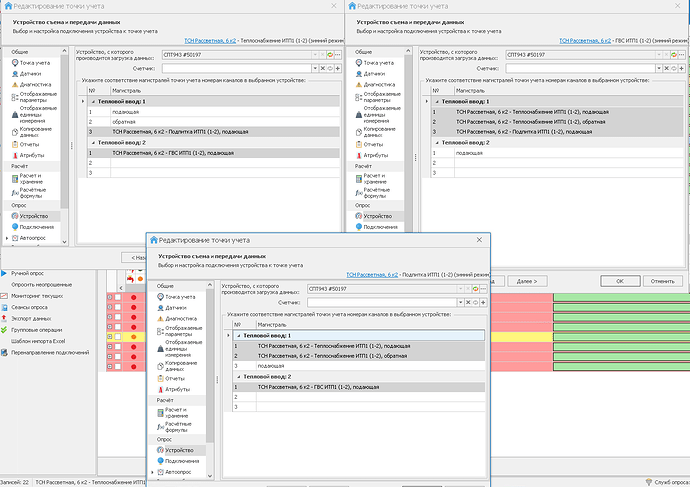Open Экспорт данных in the left menu
The image size is (690, 487).
click(x=31, y=319)
